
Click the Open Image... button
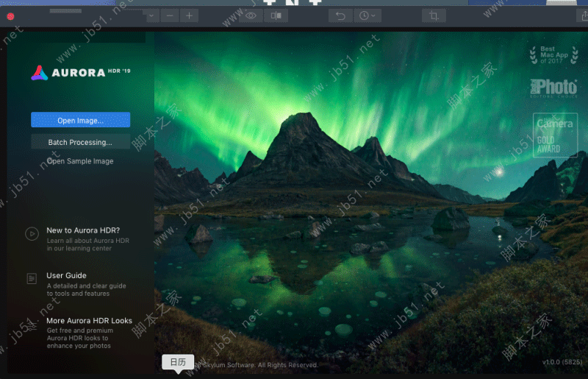coord(80,120)
